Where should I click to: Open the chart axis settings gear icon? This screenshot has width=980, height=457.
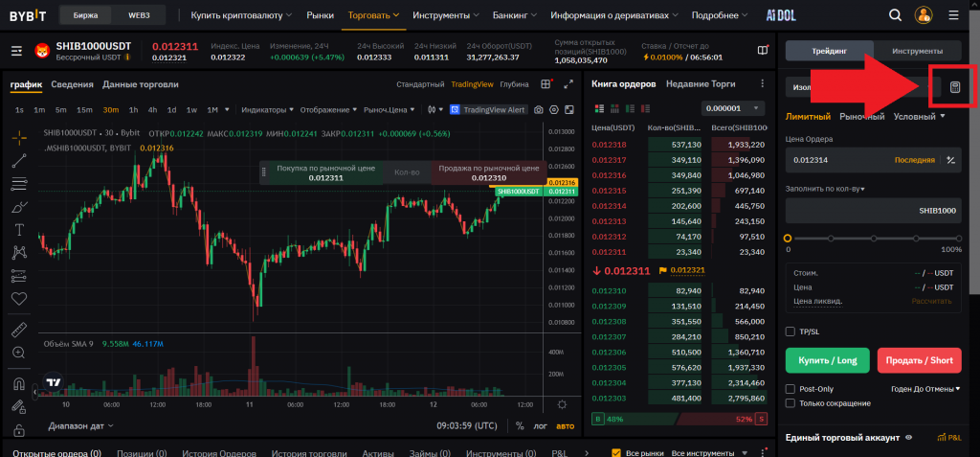562,404
